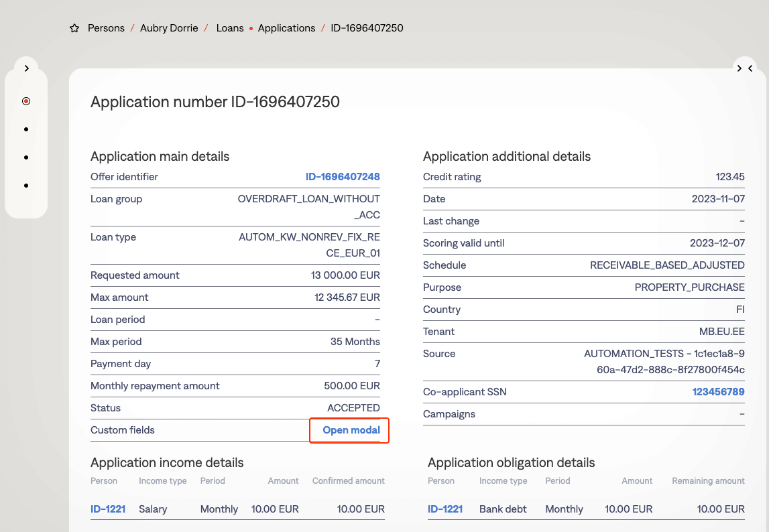This screenshot has height=532, width=769.
Task: Click the star favorite icon beside Persons
Action: pyautogui.click(x=74, y=28)
